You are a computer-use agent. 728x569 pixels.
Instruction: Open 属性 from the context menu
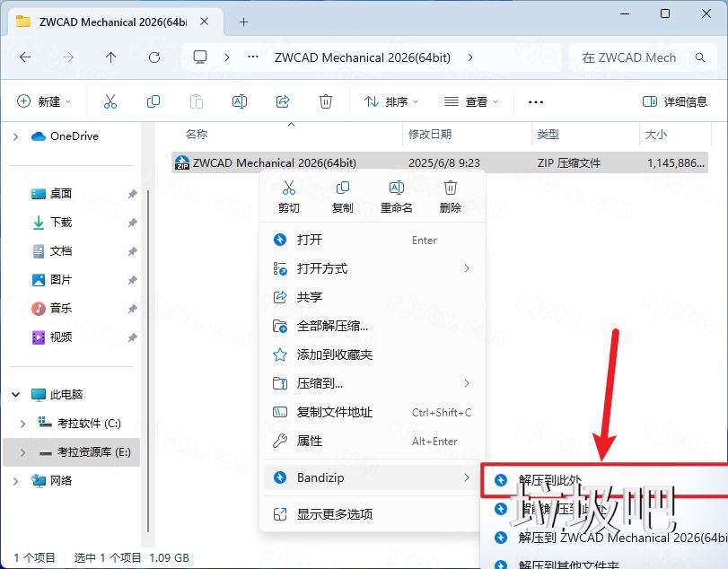click(x=311, y=441)
